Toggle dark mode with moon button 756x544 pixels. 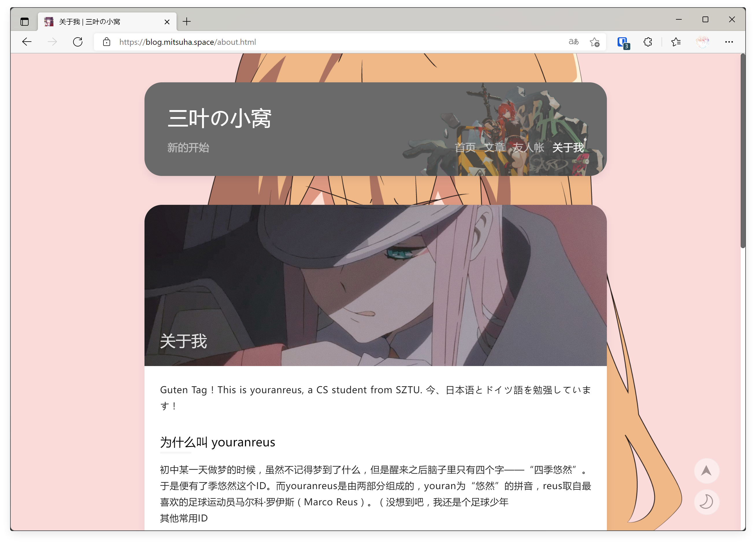click(x=706, y=502)
